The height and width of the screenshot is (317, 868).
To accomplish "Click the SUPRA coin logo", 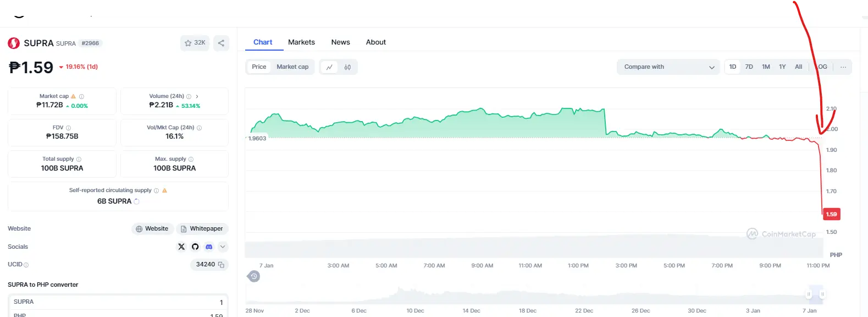I will click(x=14, y=43).
